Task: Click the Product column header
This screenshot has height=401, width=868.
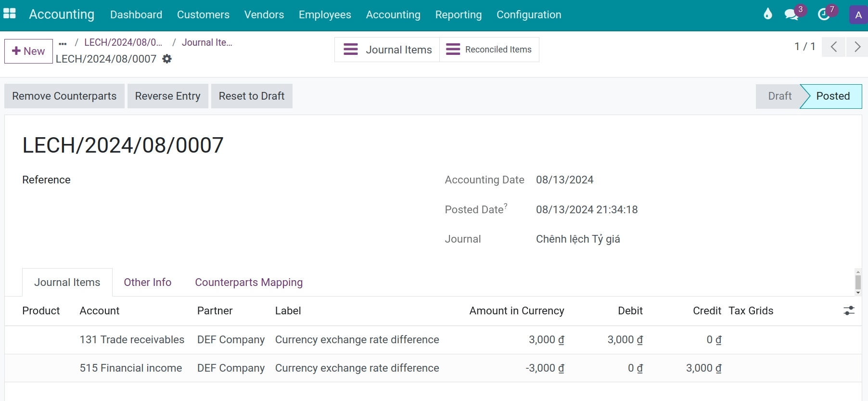Action: tap(41, 311)
